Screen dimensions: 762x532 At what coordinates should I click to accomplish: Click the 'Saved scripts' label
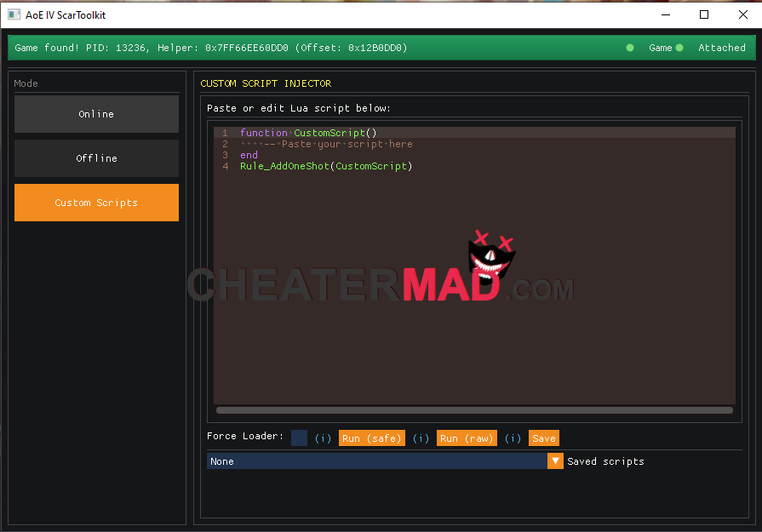point(605,461)
